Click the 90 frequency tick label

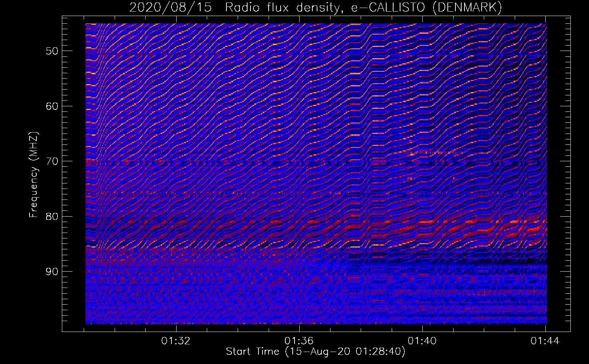[x=52, y=272]
